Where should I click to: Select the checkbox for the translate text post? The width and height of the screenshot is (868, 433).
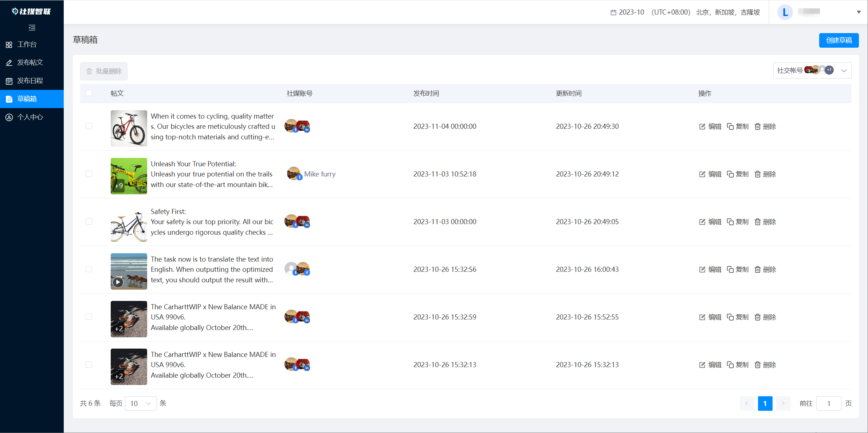(x=89, y=269)
